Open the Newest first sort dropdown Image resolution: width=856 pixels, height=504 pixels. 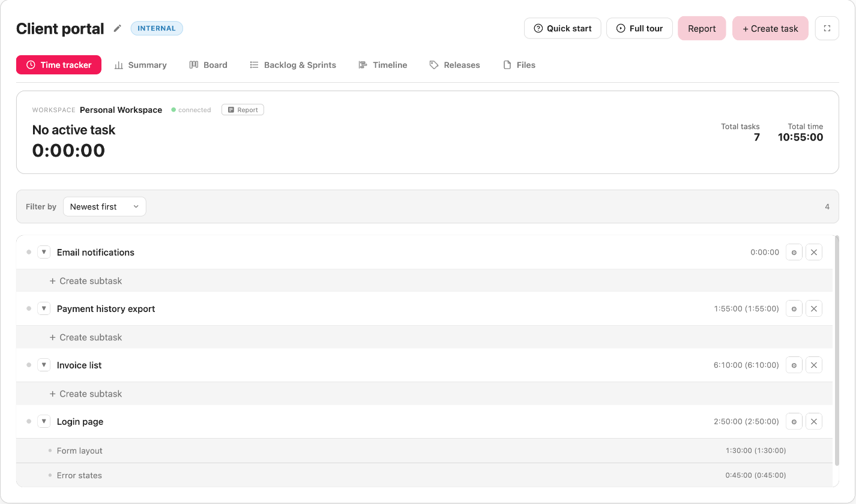point(104,206)
